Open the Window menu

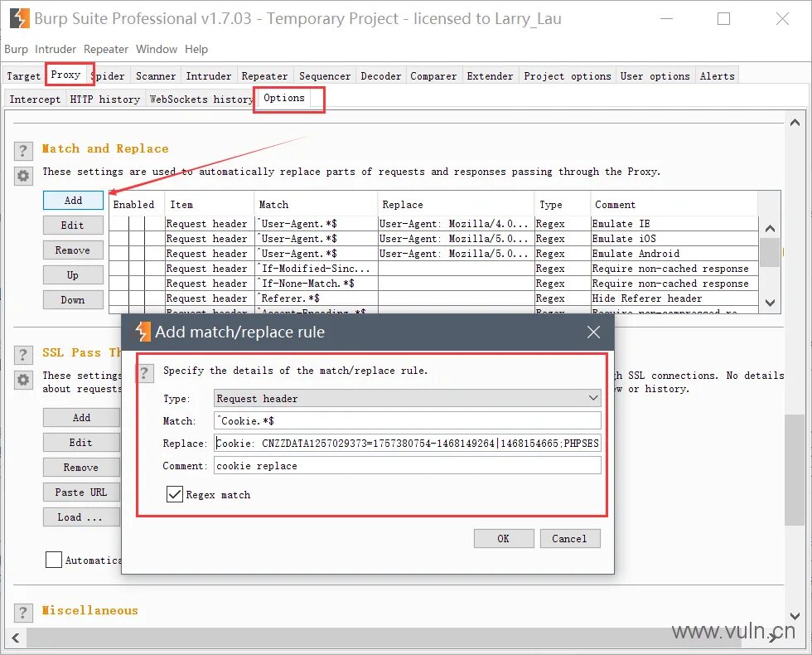tap(157, 49)
